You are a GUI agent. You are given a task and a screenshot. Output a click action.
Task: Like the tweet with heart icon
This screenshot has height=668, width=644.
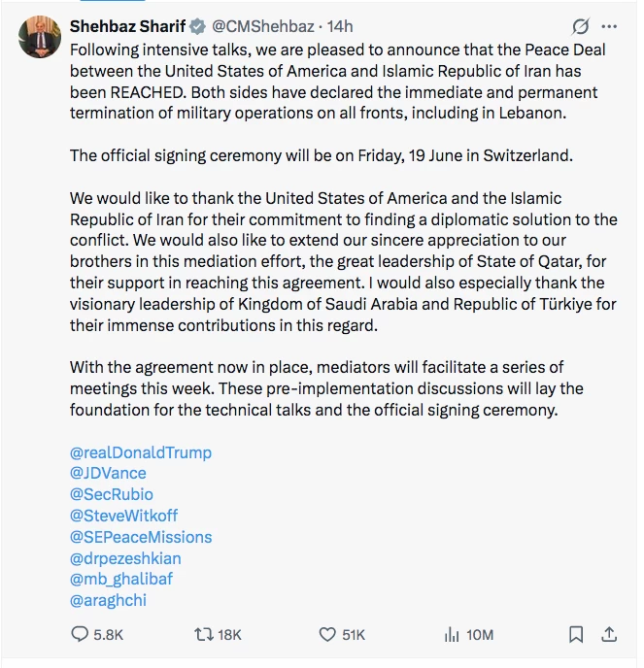click(327, 635)
